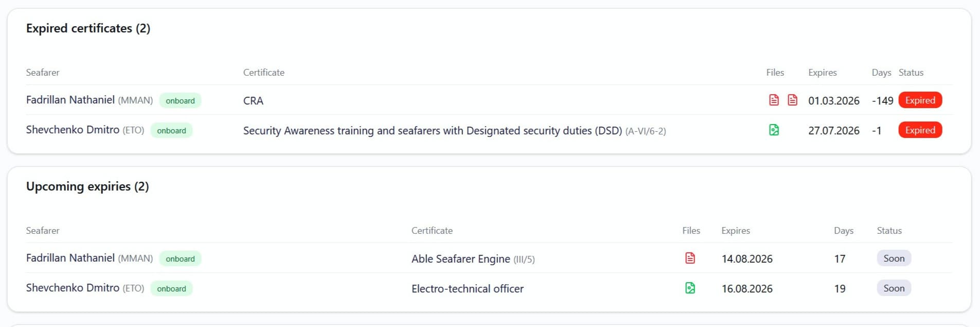Image resolution: width=980 pixels, height=327 pixels.
Task: Open first red PDF file for CRA certificate
Action: click(x=774, y=100)
